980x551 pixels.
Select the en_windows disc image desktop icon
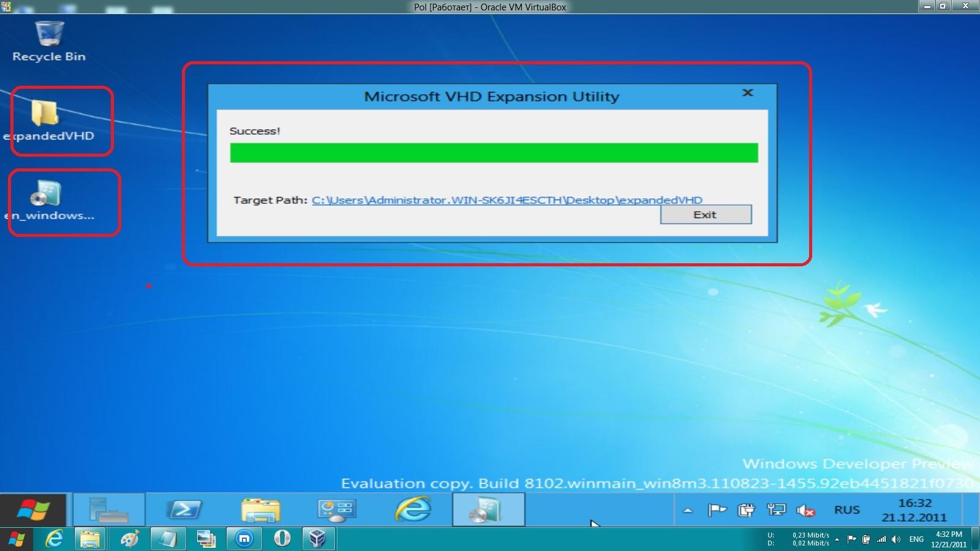49,200
